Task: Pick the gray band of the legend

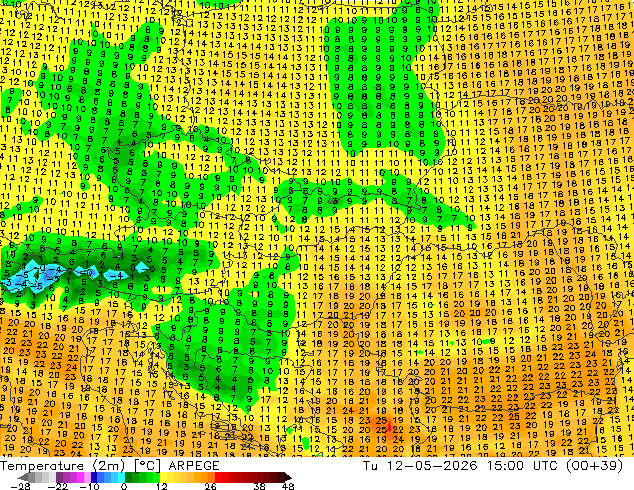Action: pyautogui.click(x=38, y=477)
